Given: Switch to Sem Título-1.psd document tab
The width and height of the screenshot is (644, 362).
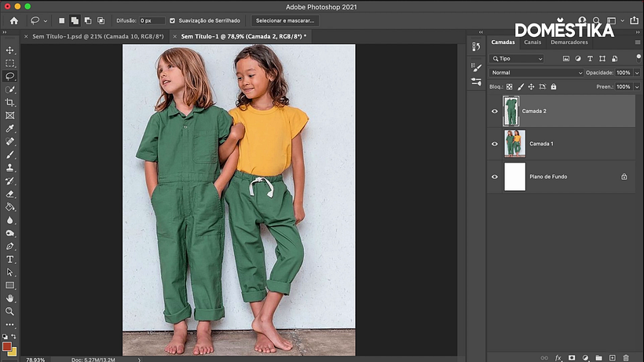Looking at the screenshot, I should 97,37.
